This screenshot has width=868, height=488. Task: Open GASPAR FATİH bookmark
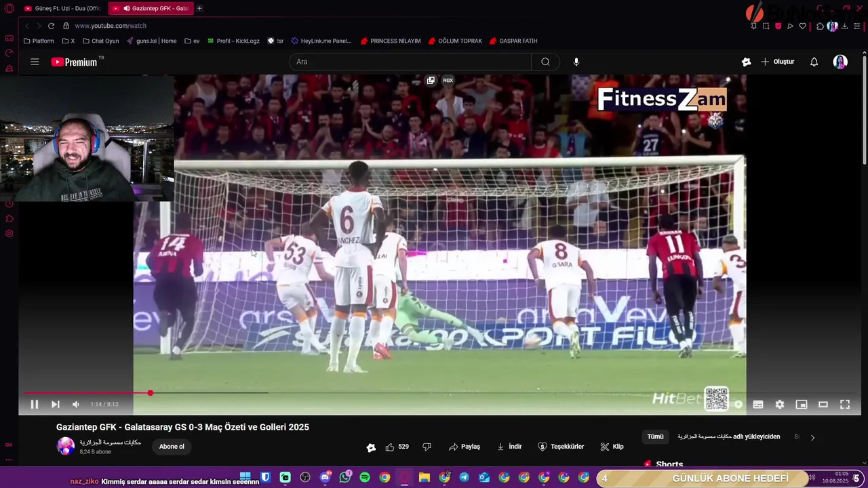click(x=513, y=41)
